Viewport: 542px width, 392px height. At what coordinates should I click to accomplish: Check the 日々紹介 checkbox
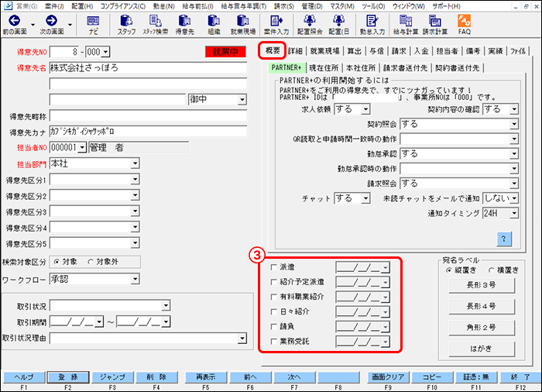click(274, 311)
